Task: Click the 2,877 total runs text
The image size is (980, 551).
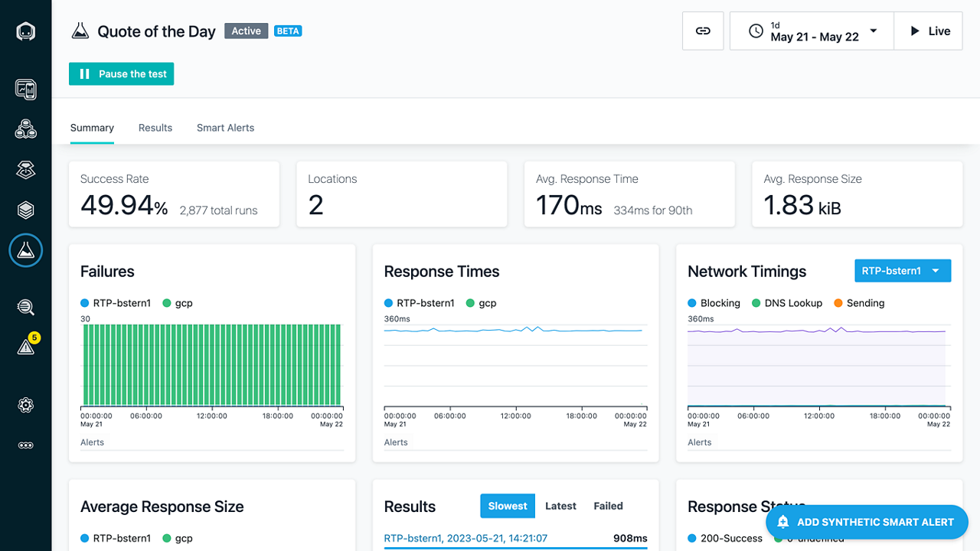Action: [x=219, y=210]
